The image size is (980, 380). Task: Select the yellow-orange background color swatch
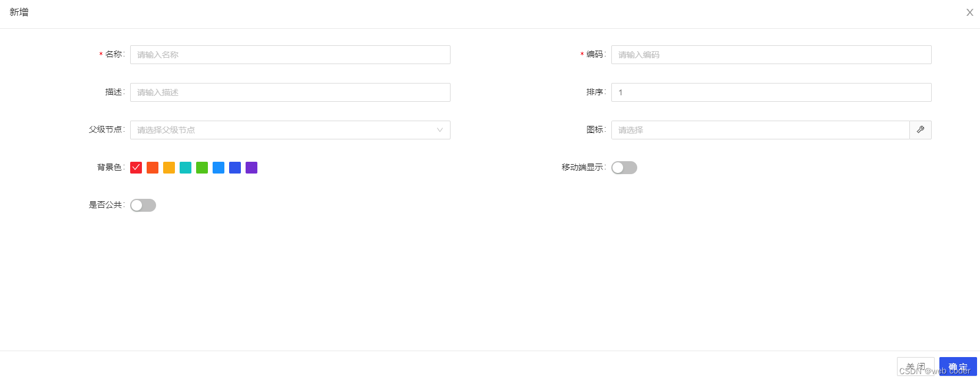tap(169, 168)
